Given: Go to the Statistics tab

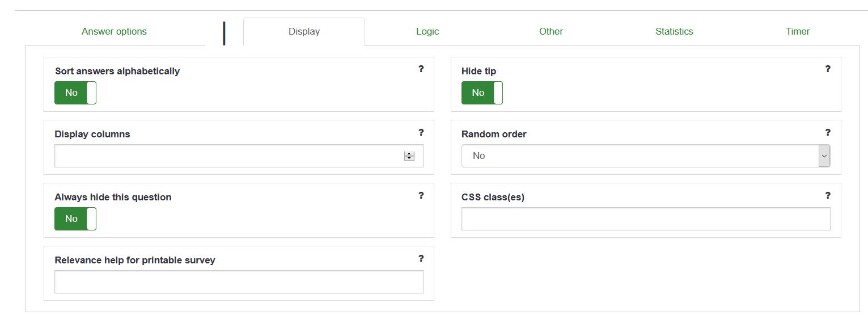Looking at the screenshot, I should coord(674,32).
